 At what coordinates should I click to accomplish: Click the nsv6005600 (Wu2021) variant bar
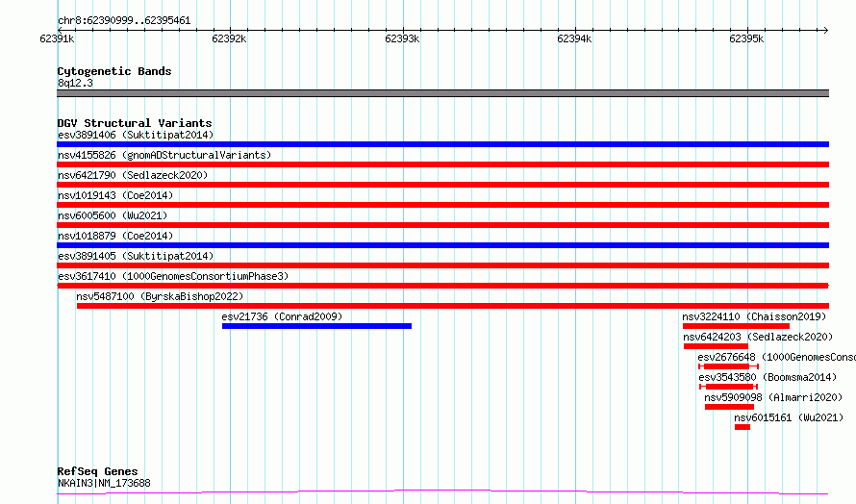[x=442, y=225]
